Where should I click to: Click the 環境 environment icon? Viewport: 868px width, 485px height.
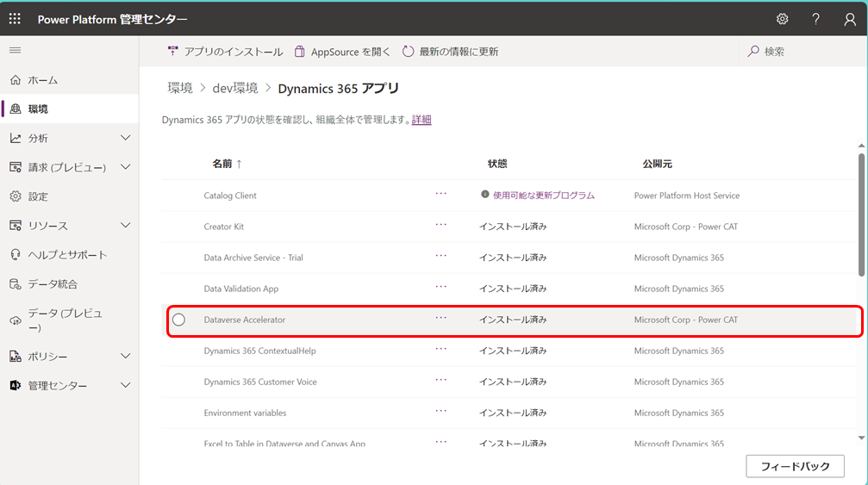[16, 109]
